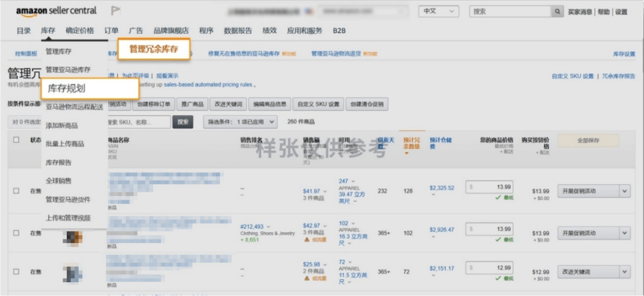Open the 控制面板 dashboard link

tap(26, 54)
